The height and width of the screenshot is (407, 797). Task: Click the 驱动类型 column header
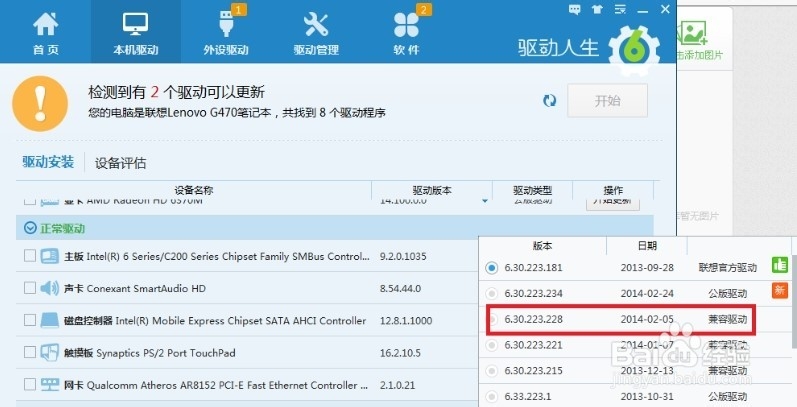click(532, 190)
